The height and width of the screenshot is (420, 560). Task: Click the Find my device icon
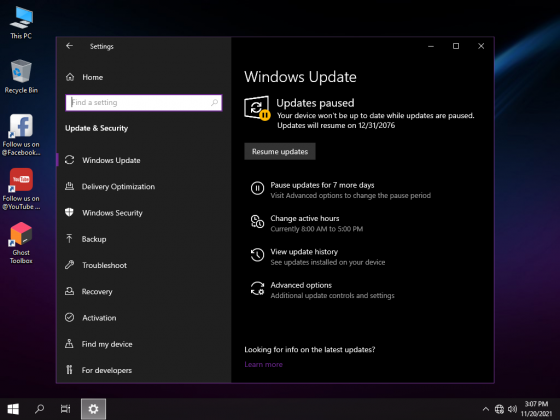[x=70, y=344]
